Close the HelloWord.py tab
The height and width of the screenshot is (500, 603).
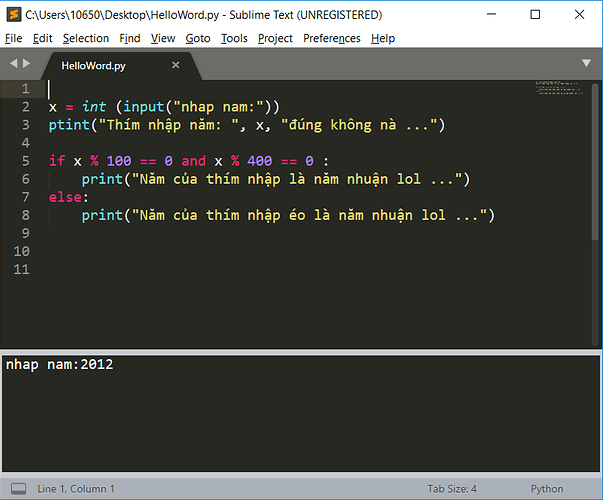point(176,64)
